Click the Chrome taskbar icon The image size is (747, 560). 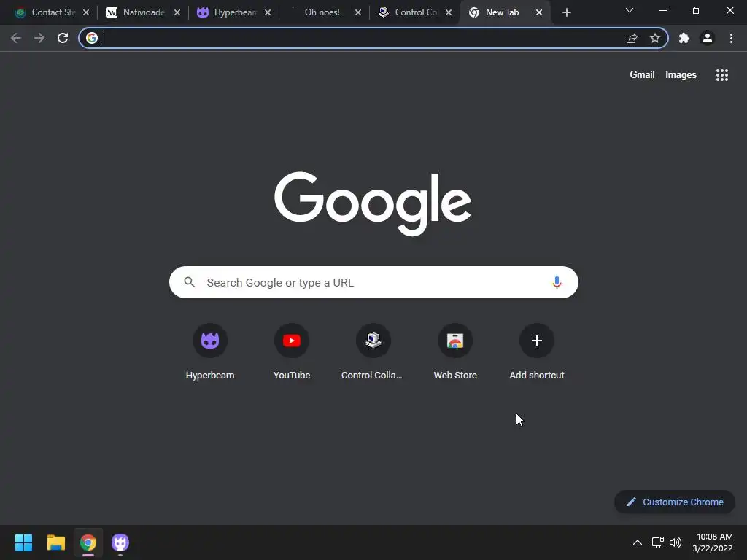[88, 542]
